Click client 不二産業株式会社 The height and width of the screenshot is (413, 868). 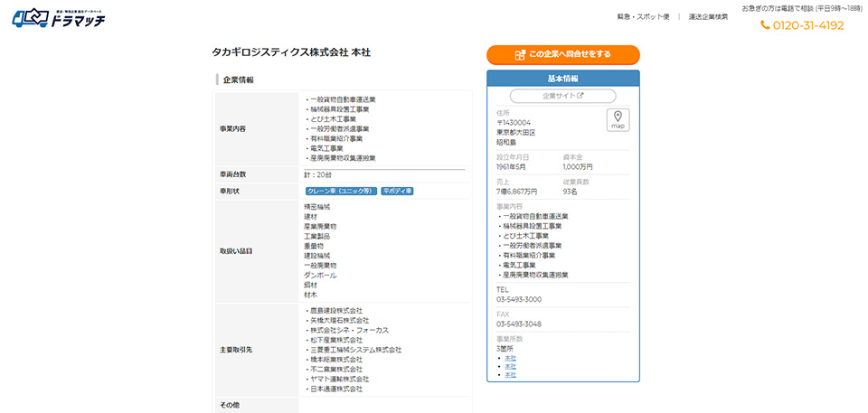point(336,370)
